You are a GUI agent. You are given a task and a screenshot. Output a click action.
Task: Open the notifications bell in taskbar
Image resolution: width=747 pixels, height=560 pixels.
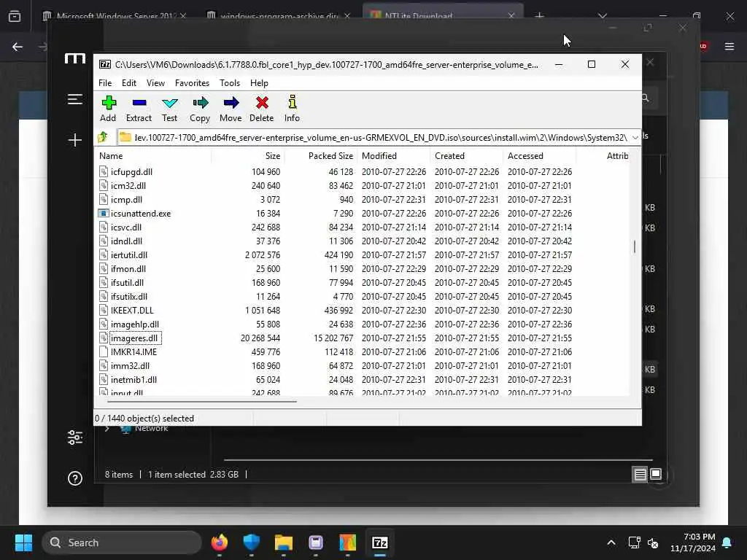click(727, 542)
